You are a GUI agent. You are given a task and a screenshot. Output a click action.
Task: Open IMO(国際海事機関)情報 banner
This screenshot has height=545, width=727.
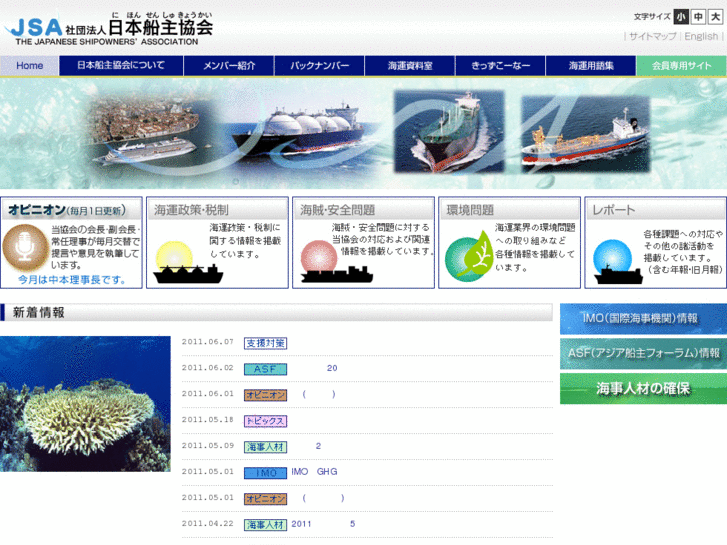point(643,319)
